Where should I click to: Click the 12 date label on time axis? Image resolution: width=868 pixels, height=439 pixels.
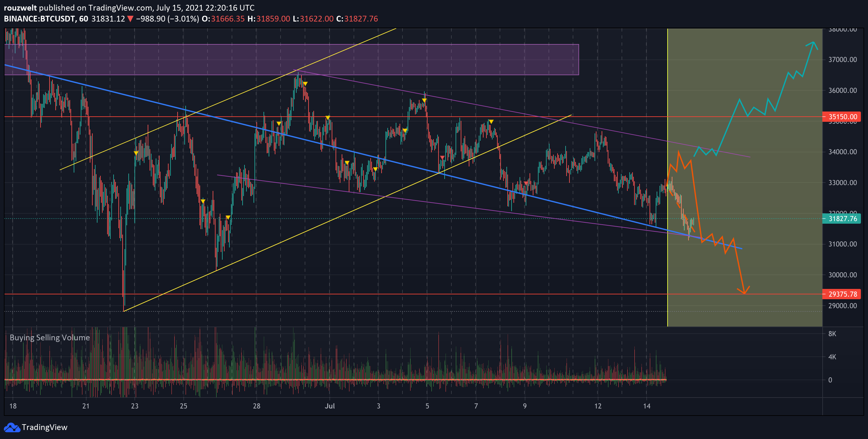tap(598, 406)
